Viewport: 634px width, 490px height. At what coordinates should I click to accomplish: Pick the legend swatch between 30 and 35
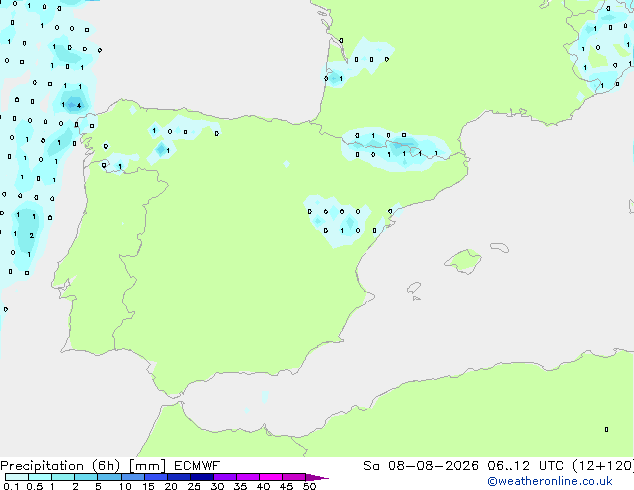tap(225, 477)
